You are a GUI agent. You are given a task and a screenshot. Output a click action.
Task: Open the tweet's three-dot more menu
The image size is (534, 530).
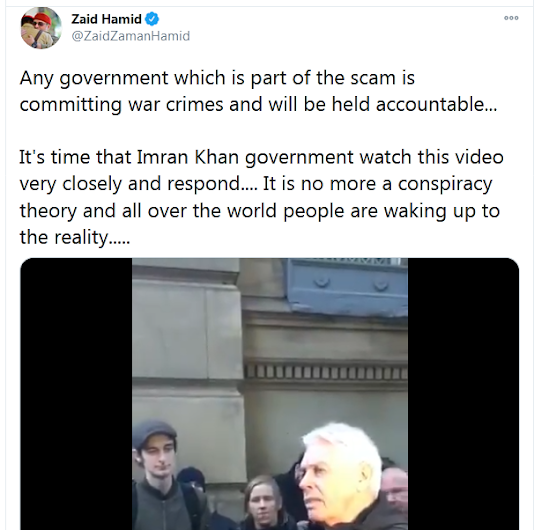(511, 18)
